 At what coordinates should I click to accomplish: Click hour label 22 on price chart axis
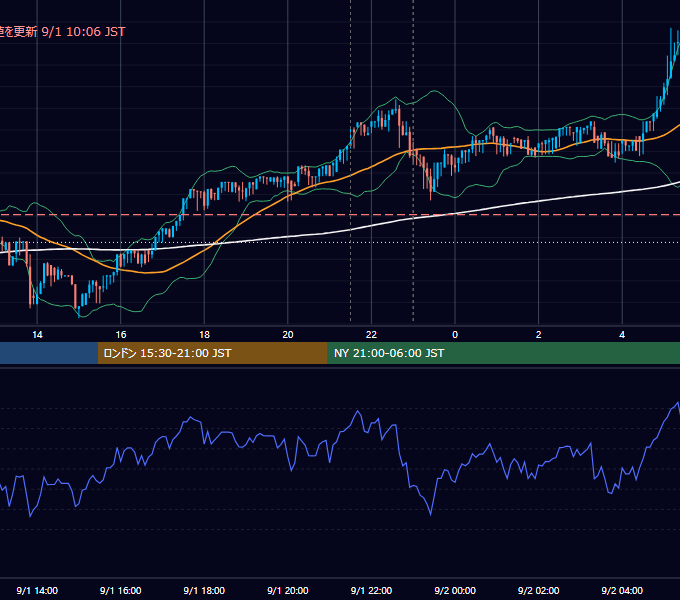(x=371, y=335)
